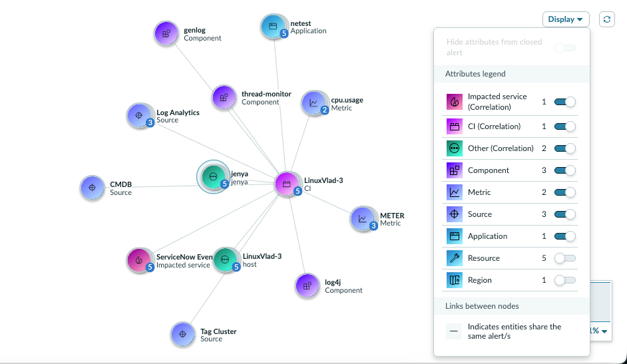Viewport: 627px width, 364px height.
Task: Turn off the CI (Correlation) toggle
Action: [x=565, y=126]
